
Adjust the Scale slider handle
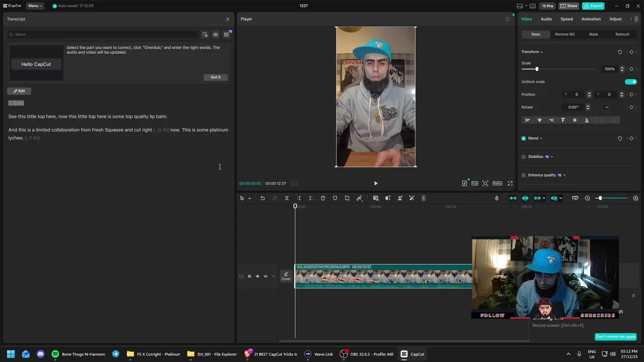click(537, 69)
